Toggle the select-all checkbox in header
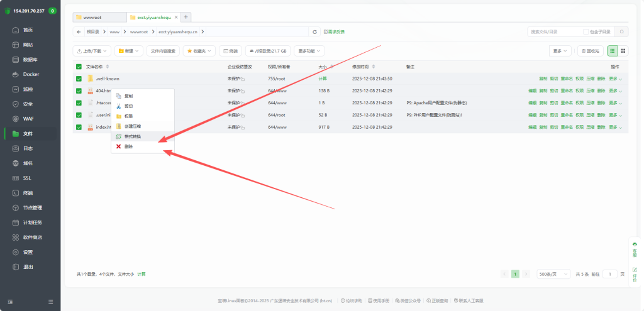The height and width of the screenshot is (311, 644). 79,67
